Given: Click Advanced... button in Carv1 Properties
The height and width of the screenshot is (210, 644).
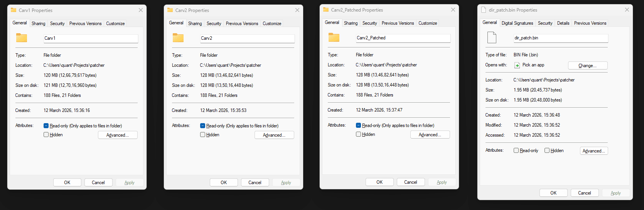Looking at the screenshot, I should coord(118,135).
